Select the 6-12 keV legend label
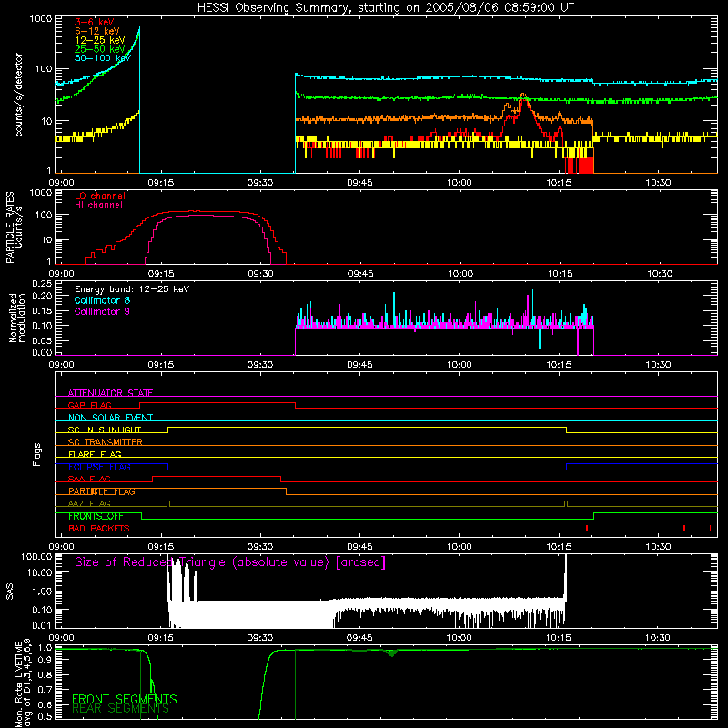Image resolution: width=728 pixels, height=728 pixels. tap(96, 31)
